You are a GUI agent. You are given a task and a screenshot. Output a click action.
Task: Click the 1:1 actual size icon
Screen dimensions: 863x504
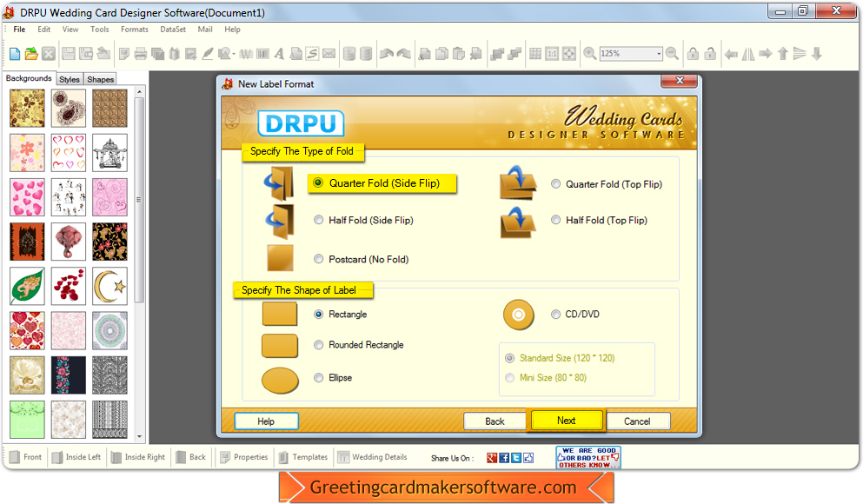pyautogui.click(x=552, y=53)
